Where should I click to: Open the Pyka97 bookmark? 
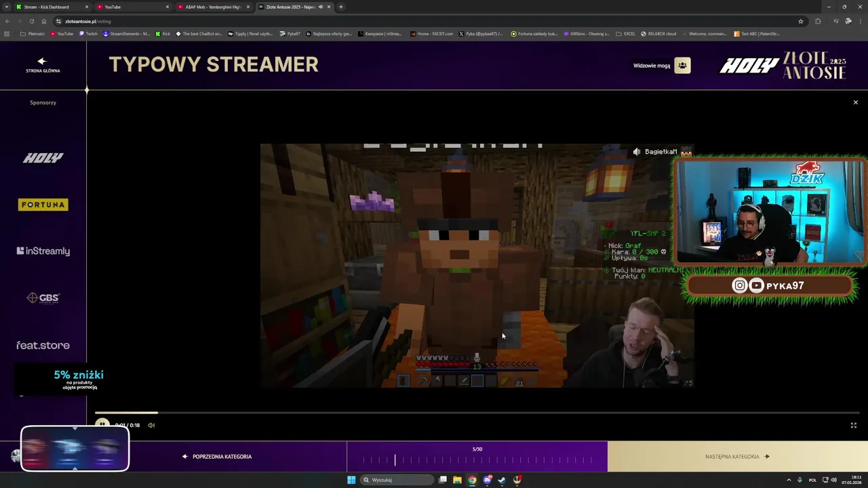[290, 33]
